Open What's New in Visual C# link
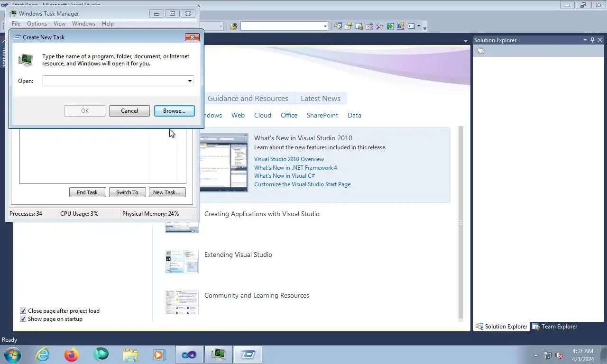 tap(285, 176)
